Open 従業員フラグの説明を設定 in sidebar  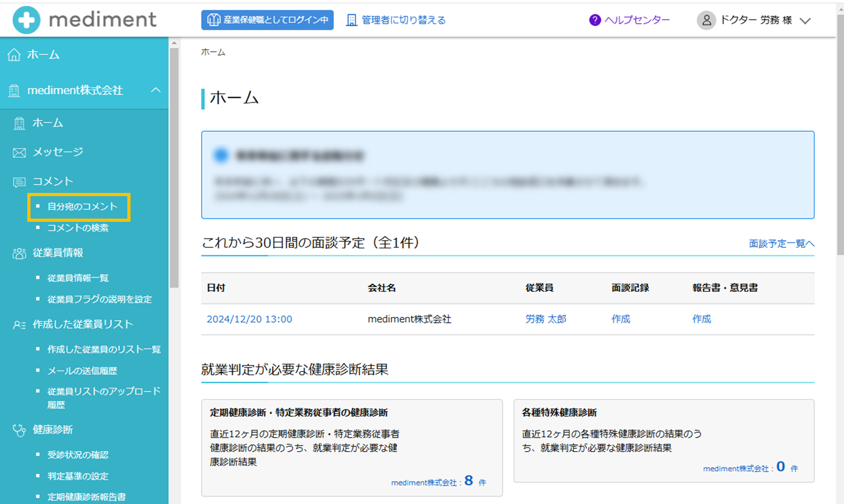[99, 299]
